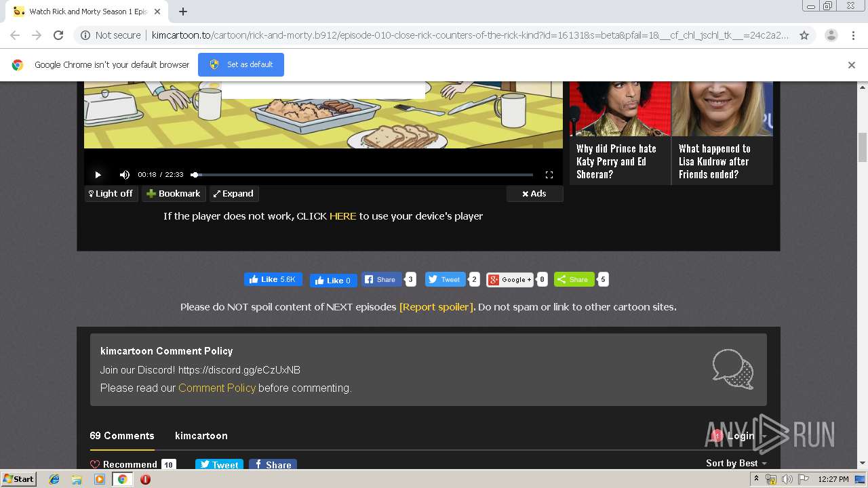
Task: Tweet this episode via Twitter button
Action: point(445,279)
